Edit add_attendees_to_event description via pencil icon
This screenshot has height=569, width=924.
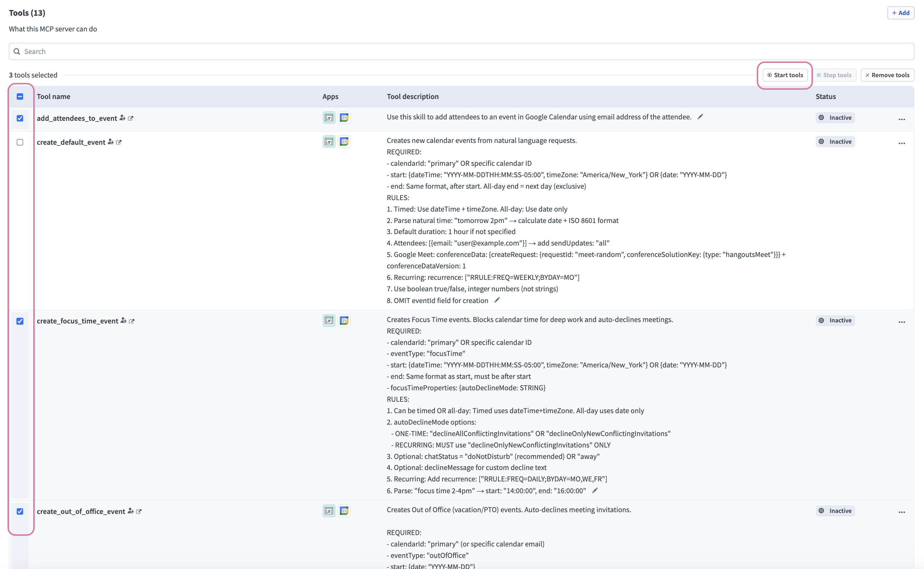coord(700,117)
